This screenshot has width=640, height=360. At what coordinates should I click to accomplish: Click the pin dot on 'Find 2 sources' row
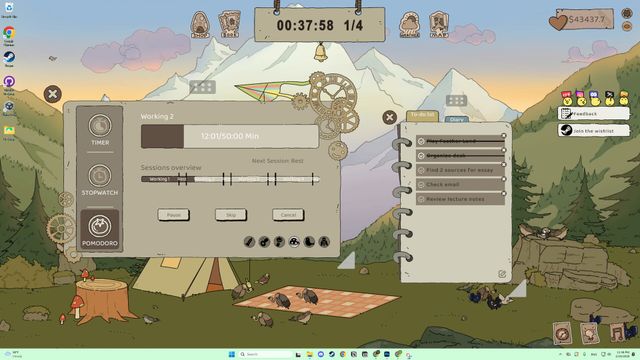tap(504, 164)
